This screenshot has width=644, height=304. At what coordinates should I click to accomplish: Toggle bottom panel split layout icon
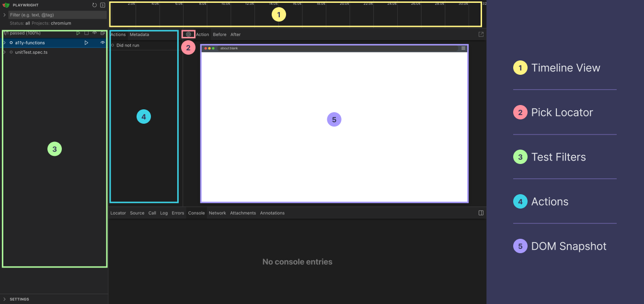(481, 213)
